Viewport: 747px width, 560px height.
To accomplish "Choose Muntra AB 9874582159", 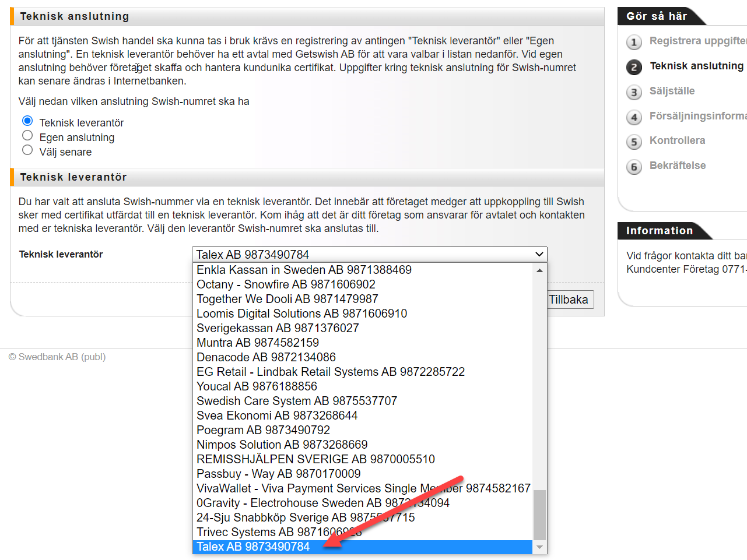I will pyautogui.click(x=362, y=343).
